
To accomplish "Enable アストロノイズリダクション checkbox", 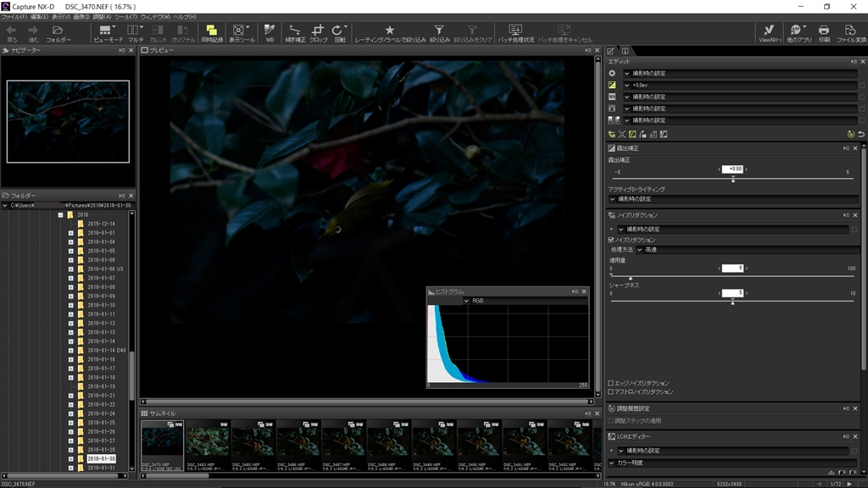I will click(611, 391).
